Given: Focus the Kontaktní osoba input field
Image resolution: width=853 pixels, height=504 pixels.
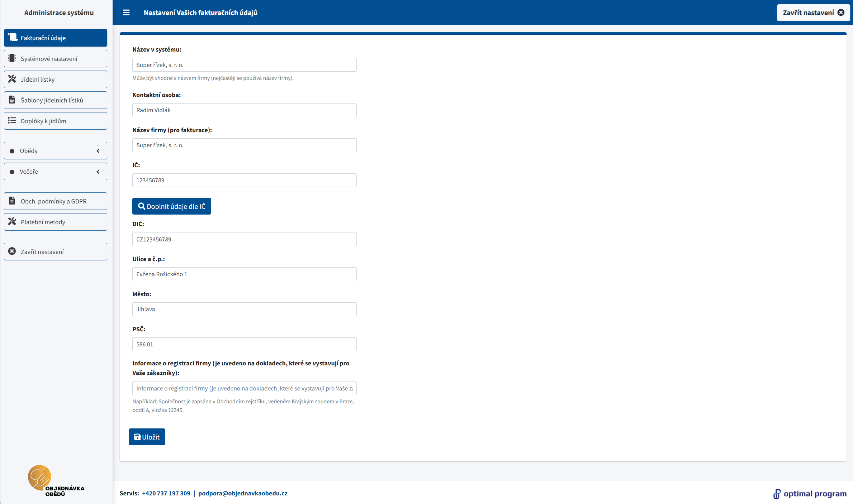Looking at the screenshot, I should tap(244, 110).
